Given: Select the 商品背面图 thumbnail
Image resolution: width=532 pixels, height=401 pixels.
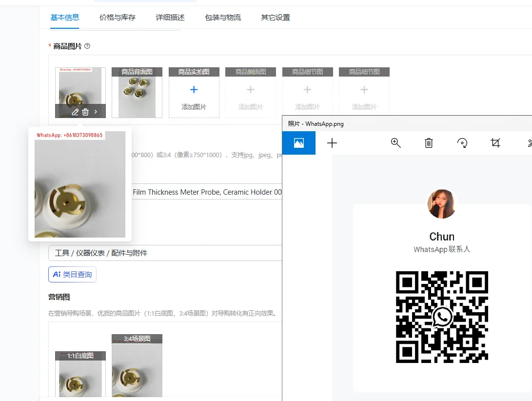Looking at the screenshot, I should point(137,93).
